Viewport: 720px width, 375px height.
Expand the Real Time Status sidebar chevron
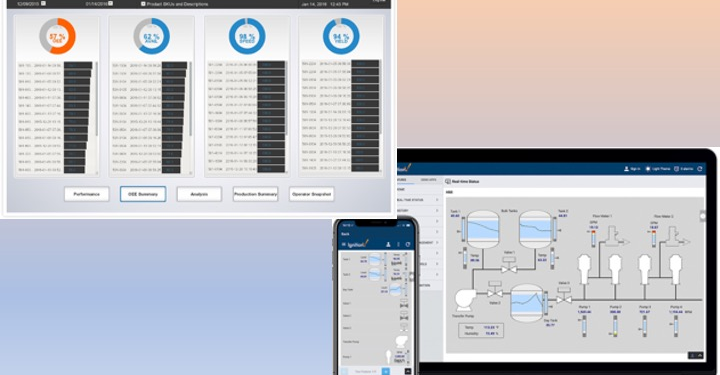437,200
